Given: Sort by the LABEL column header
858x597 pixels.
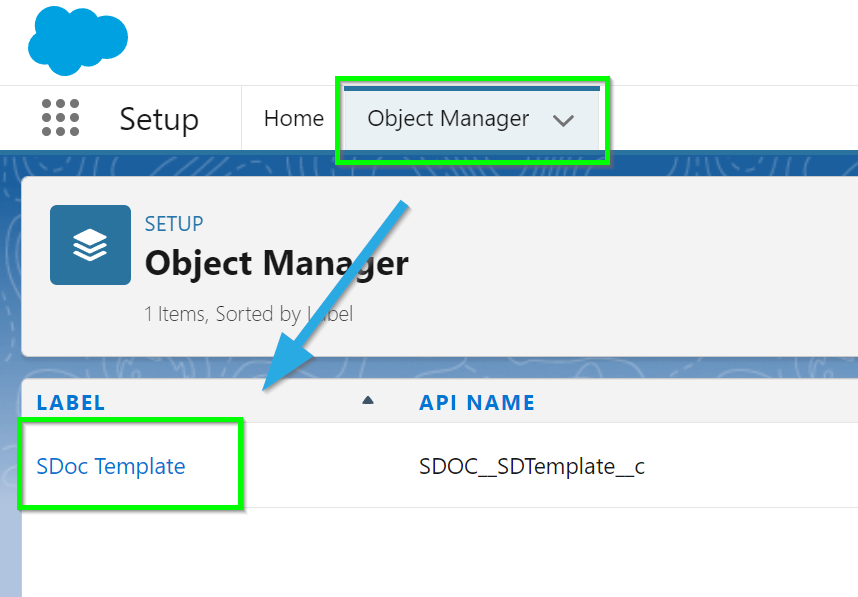Looking at the screenshot, I should click(71, 403).
